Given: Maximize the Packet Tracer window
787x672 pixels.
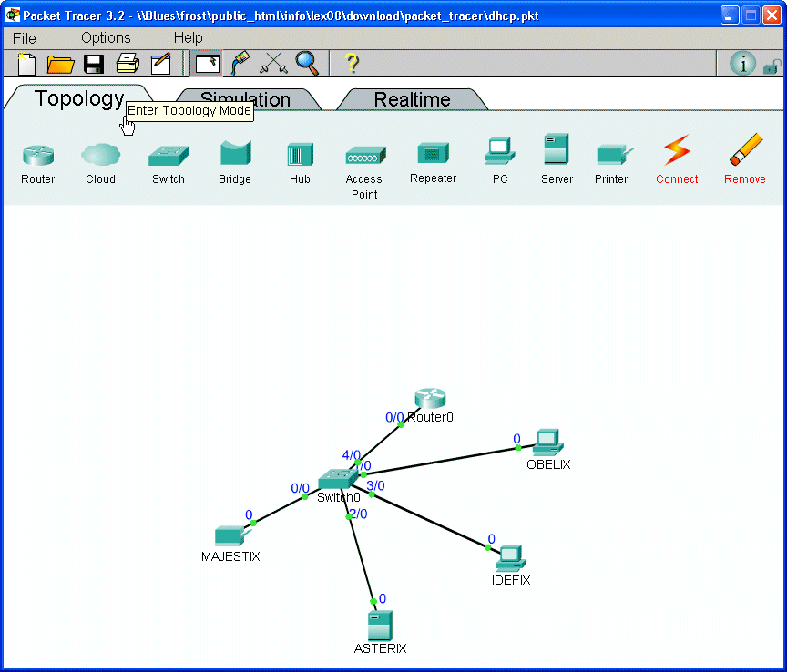Looking at the screenshot, I should pos(751,15).
